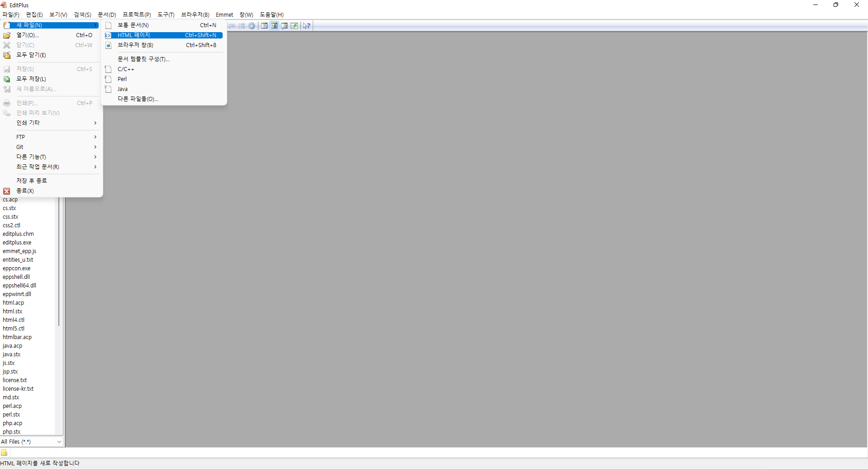This screenshot has width=868, height=469.
Task: Select css.stx in the file list
Action: (x=10, y=217)
